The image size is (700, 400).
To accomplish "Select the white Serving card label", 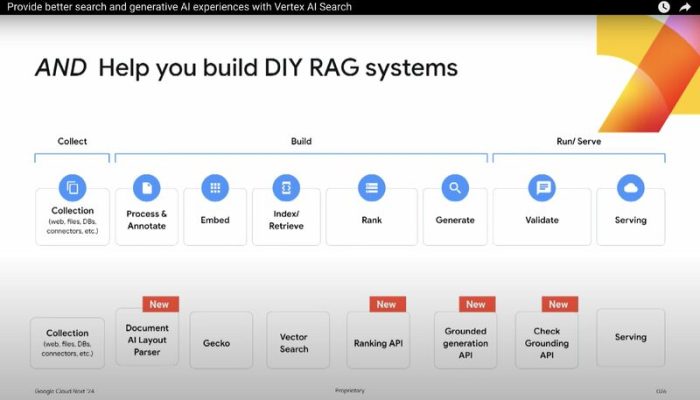I will [x=630, y=220].
